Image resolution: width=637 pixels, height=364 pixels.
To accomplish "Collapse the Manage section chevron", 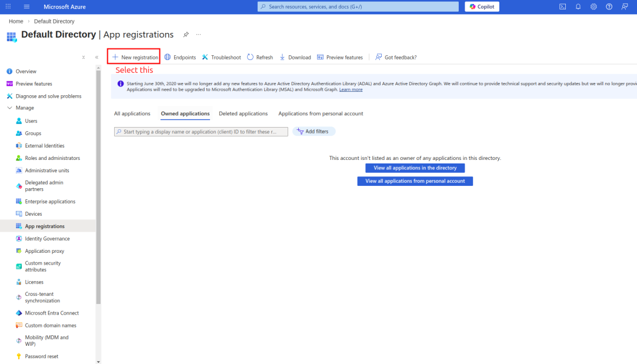I will pyautogui.click(x=10, y=108).
